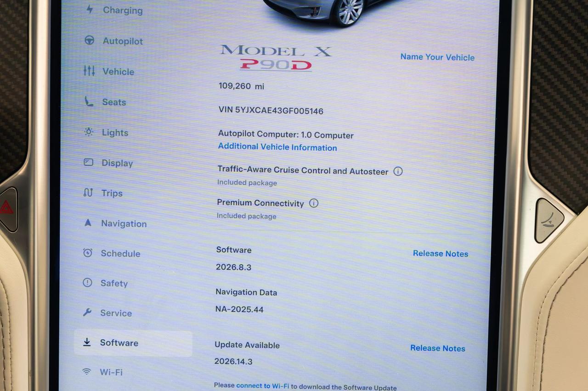Open Release Notes for Software 2026.8.3
588x391 pixels.
(x=441, y=254)
